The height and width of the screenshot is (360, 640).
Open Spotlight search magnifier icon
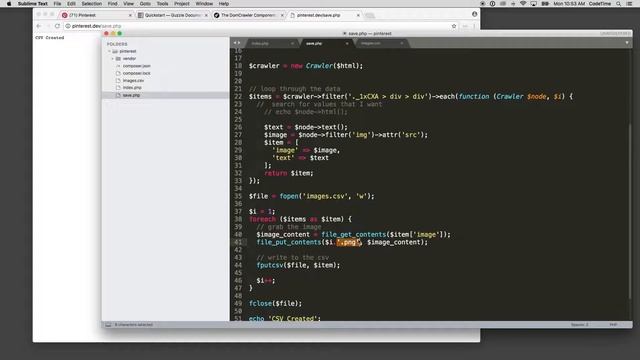pyautogui.click(x=619, y=4)
